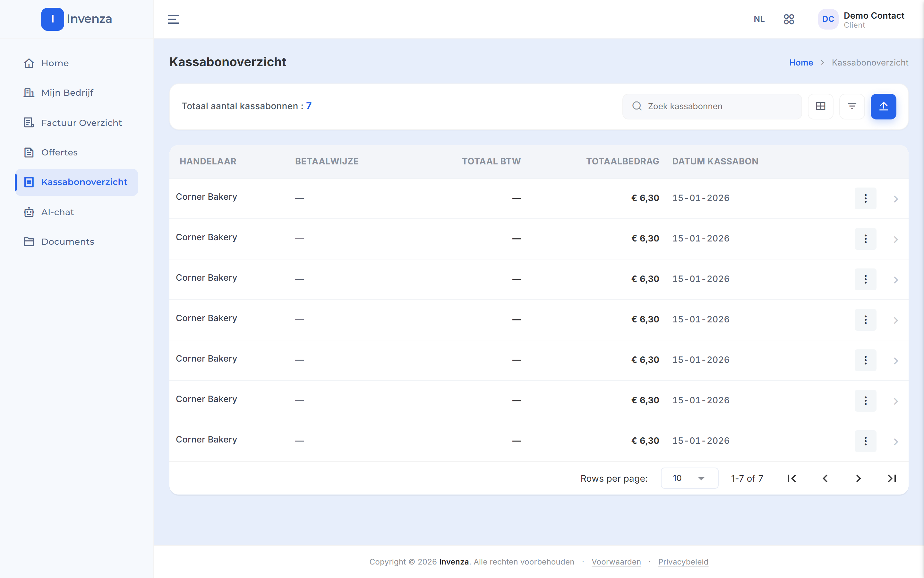
Task: Toggle the sidebar hamburger menu
Action: 173,19
